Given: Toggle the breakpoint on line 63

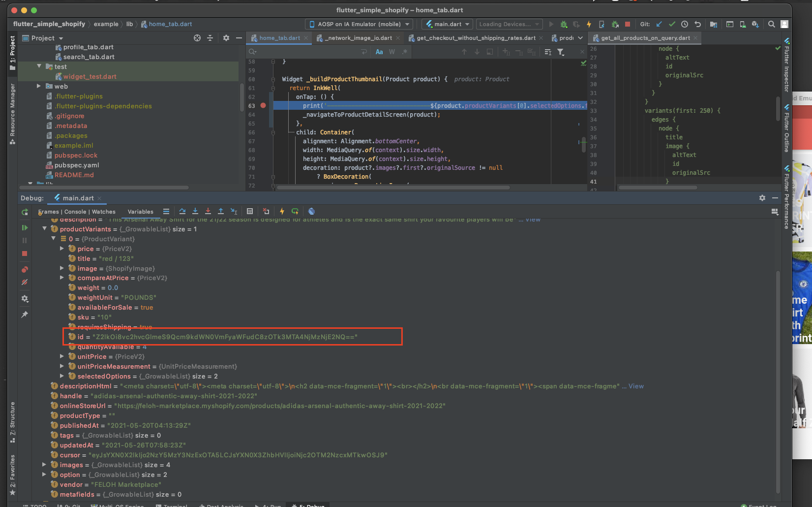Looking at the screenshot, I should tap(263, 105).
